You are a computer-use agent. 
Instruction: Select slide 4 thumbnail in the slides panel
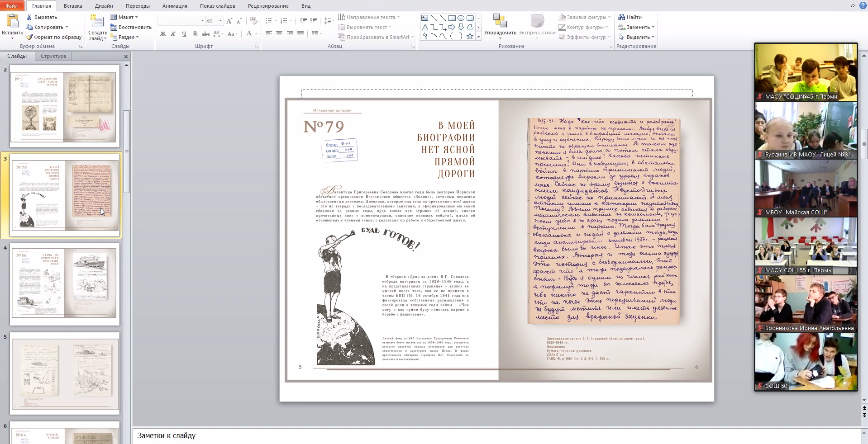pyautogui.click(x=65, y=283)
